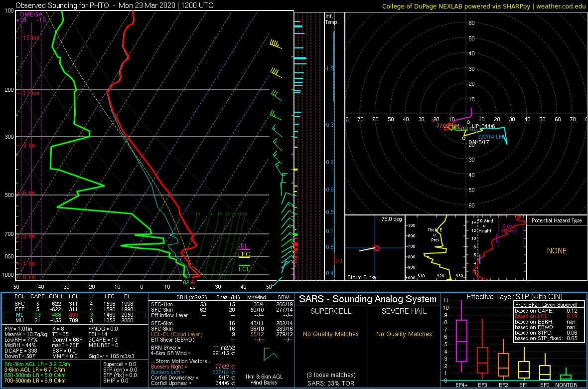Click the 'Classic Supercell' label in SR wind inset
The height and width of the screenshot is (389, 588).
509,228
